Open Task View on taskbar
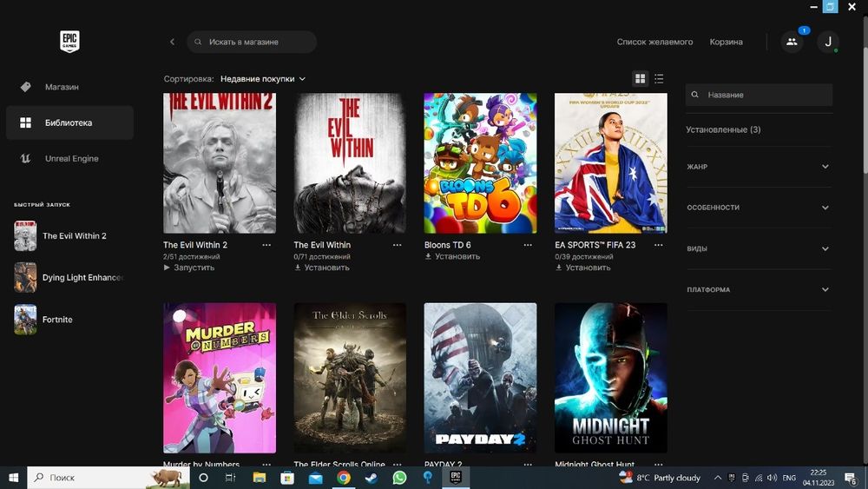The image size is (868, 489). [x=230, y=478]
